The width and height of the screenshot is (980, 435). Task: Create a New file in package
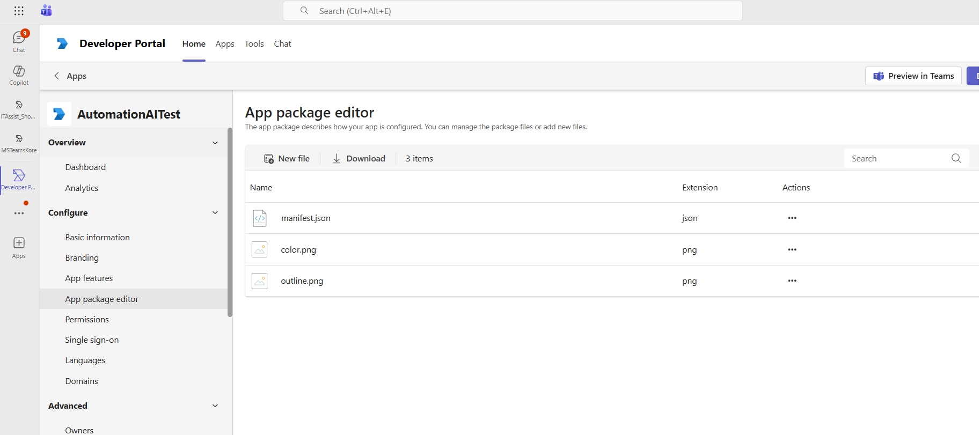click(287, 159)
